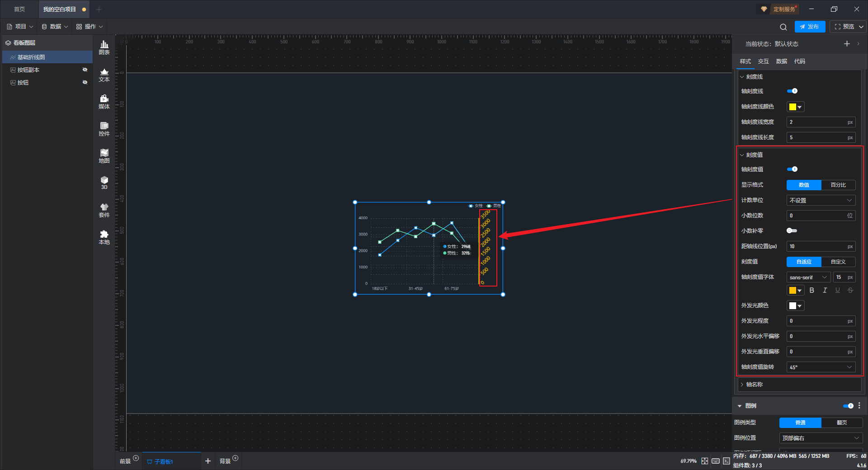Open the 计数单位 dropdown
The width and height of the screenshot is (868, 470).
821,200
